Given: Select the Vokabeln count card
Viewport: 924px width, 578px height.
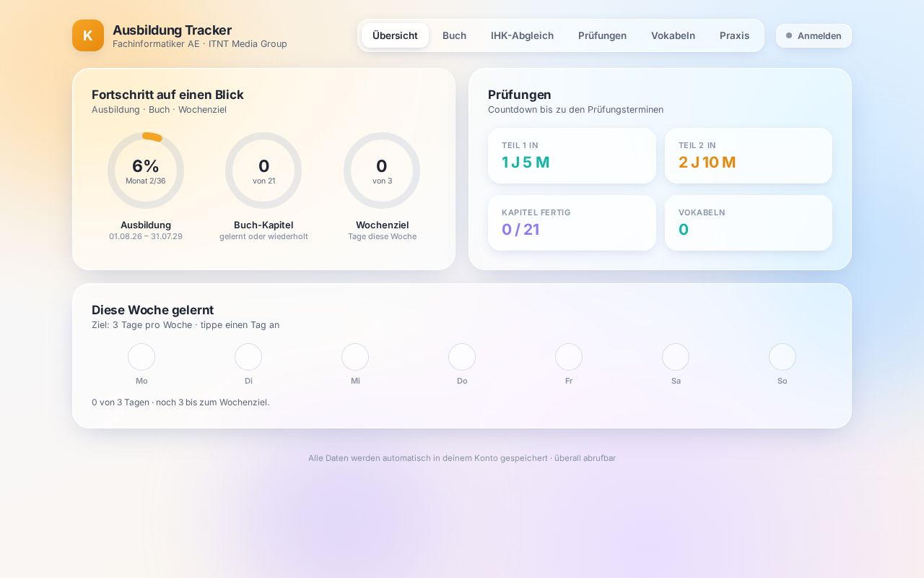Looking at the screenshot, I should point(749,223).
